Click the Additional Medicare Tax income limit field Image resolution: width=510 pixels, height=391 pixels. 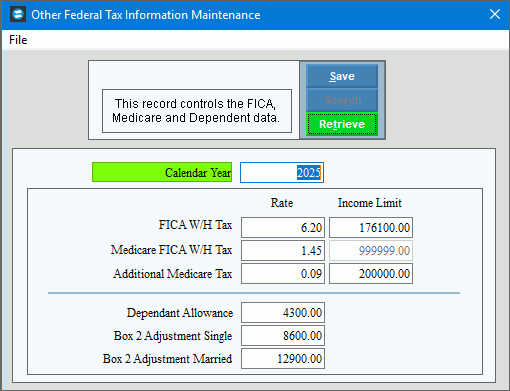[371, 274]
